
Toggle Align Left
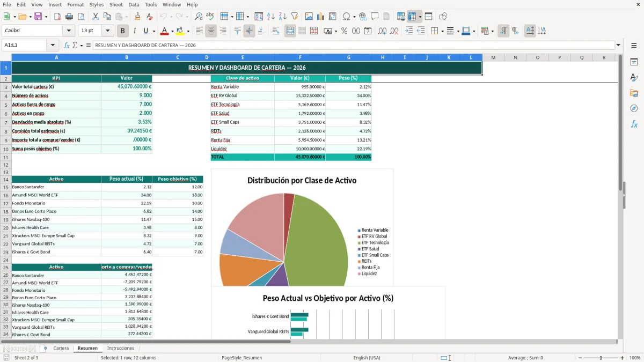[x=199, y=31]
